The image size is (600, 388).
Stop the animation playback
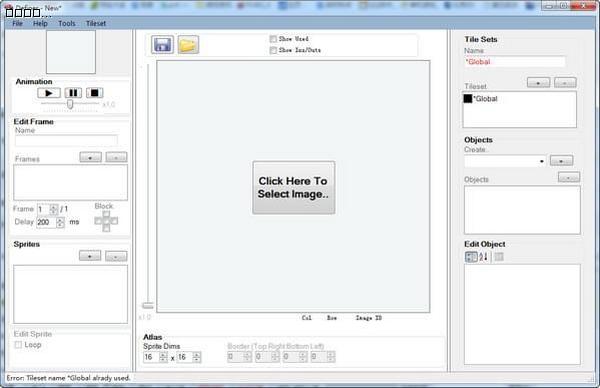[94, 93]
